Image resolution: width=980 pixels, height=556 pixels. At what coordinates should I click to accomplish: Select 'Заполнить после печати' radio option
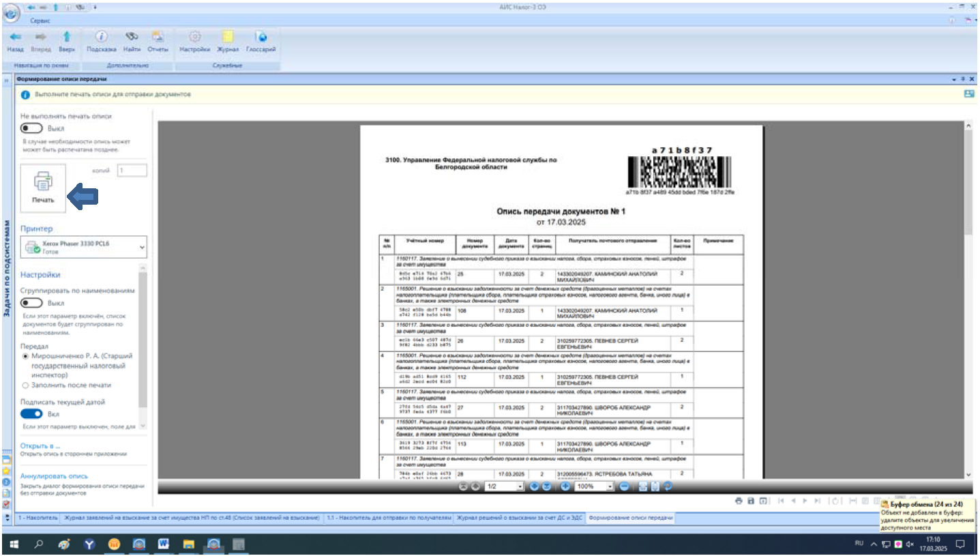(26, 385)
